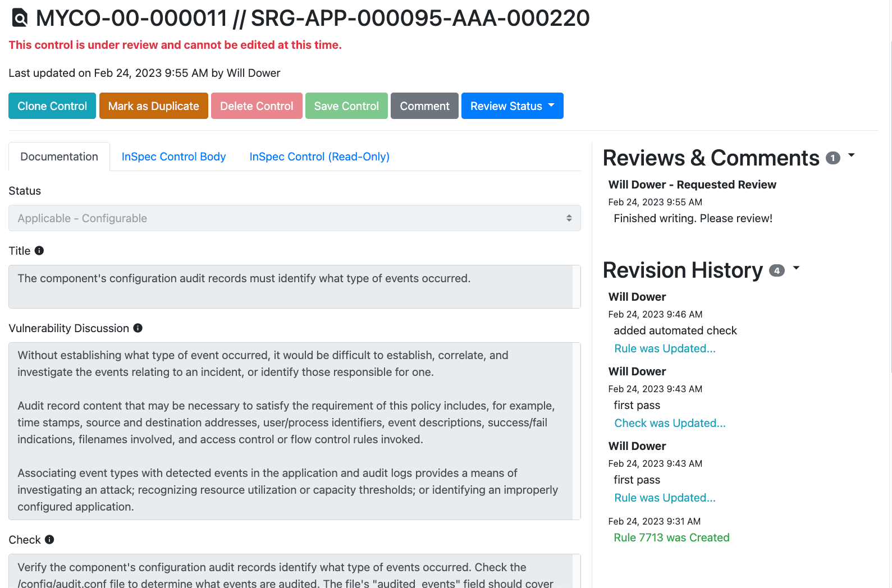Click the Rule 7713 was Created entry

pos(671,538)
